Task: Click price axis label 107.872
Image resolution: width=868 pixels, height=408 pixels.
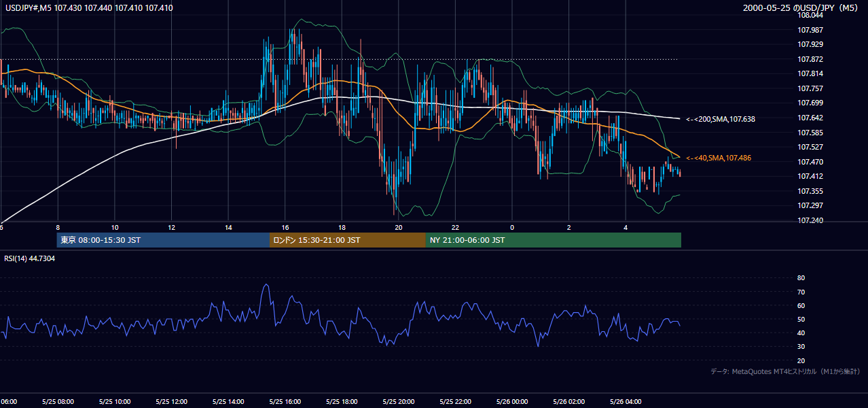Action: [810, 59]
